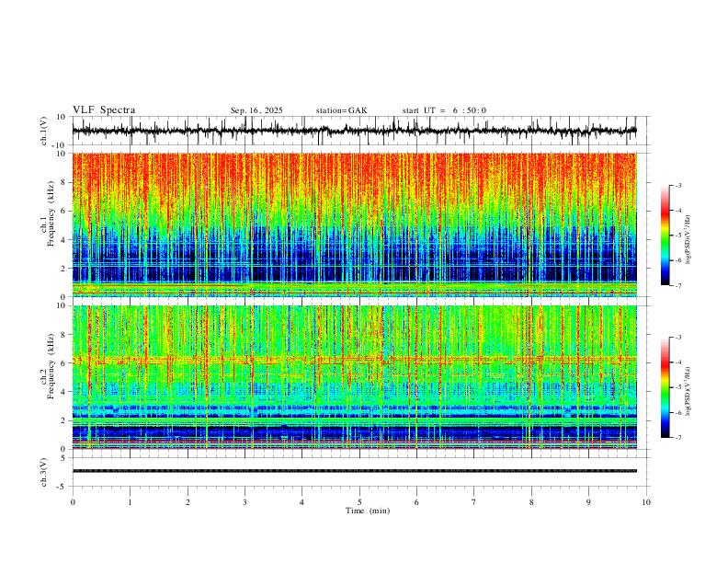Click the "6" kHz tick on ch.1 spectrogram
The image size is (728, 563).
[63, 211]
